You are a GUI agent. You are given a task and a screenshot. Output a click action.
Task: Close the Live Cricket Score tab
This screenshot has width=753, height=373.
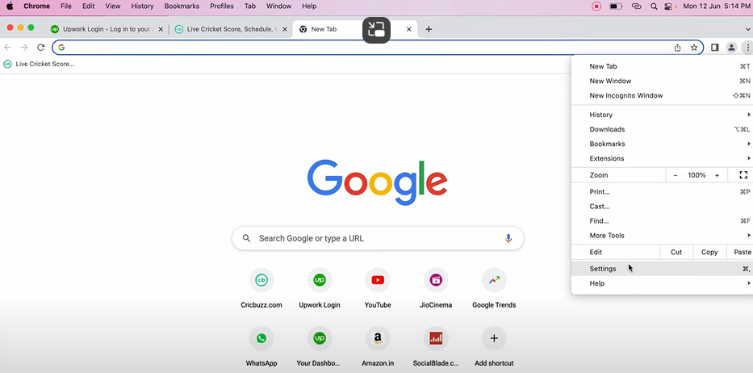284,29
